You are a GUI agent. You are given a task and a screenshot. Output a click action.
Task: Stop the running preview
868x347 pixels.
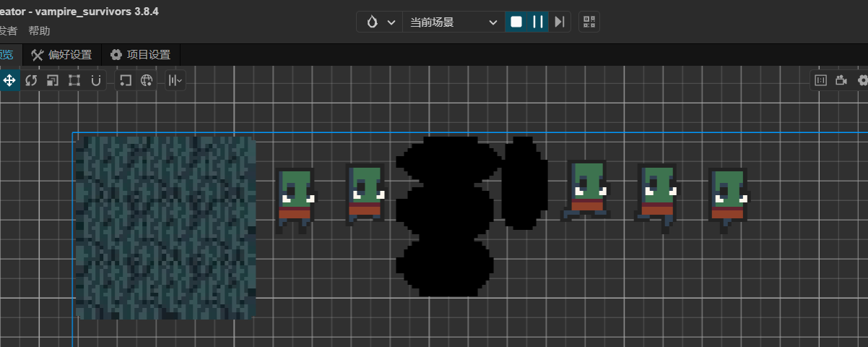click(516, 22)
